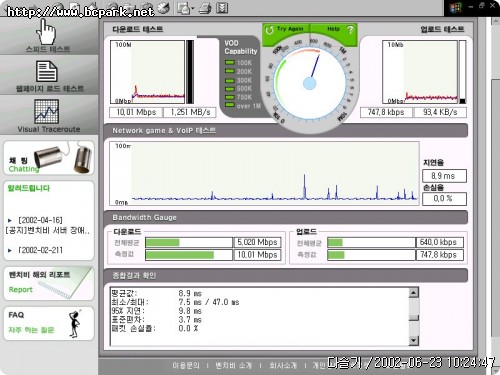Expand the Mail icon dropdown arrow
This screenshot has height=375, width=500.
pos(193,9)
